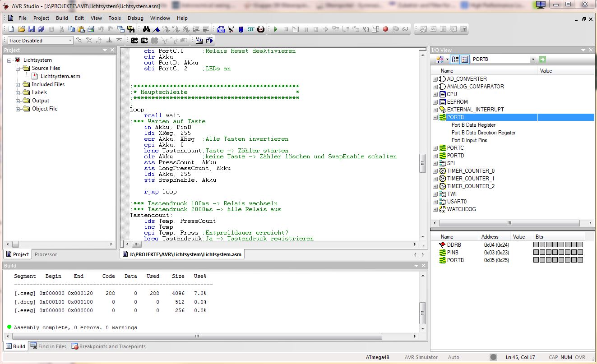This screenshot has height=364, width=597.
Task: Click the curly braces toolbar icon
Action: pyautogui.click(x=366, y=29)
